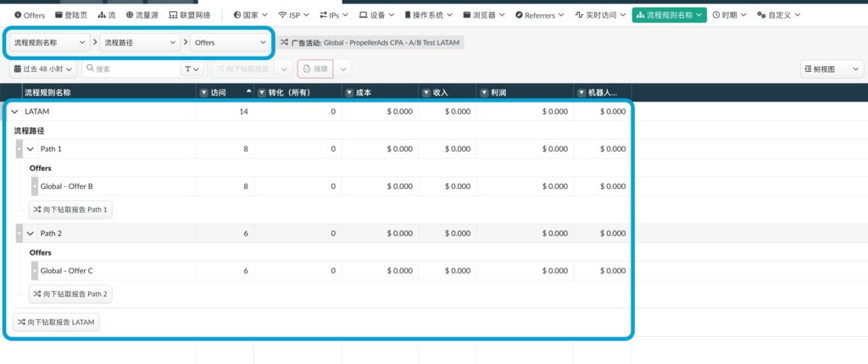The height and width of the screenshot is (364, 868).
Task: Open the 实时访问 dropdown menu
Action: (x=600, y=15)
